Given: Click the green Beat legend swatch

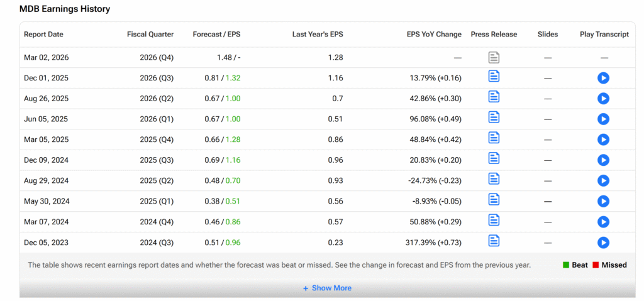Looking at the screenshot, I should (566, 265).
